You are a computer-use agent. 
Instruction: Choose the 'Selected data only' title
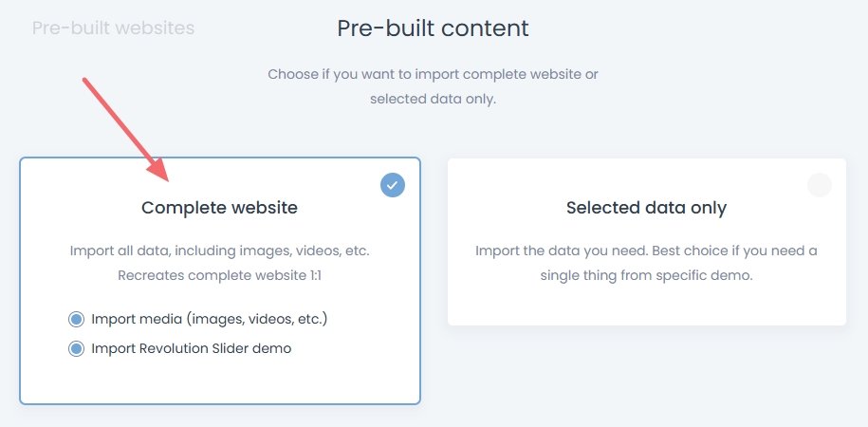pos(646,207)
